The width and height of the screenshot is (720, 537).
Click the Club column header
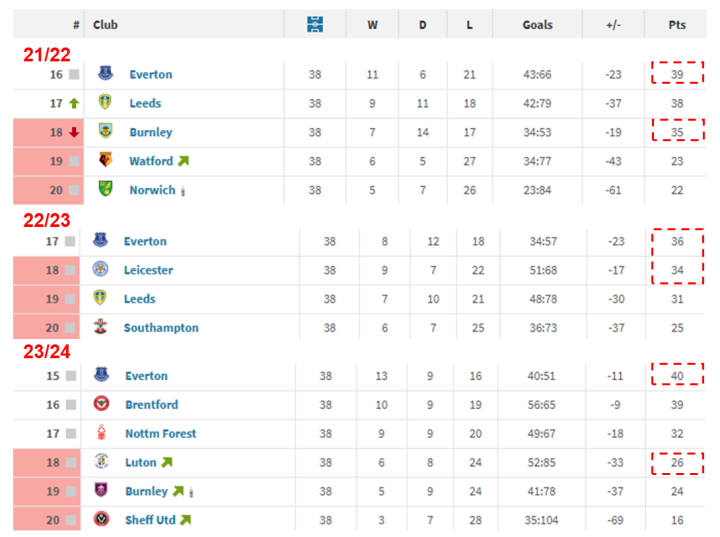point(105,24)
